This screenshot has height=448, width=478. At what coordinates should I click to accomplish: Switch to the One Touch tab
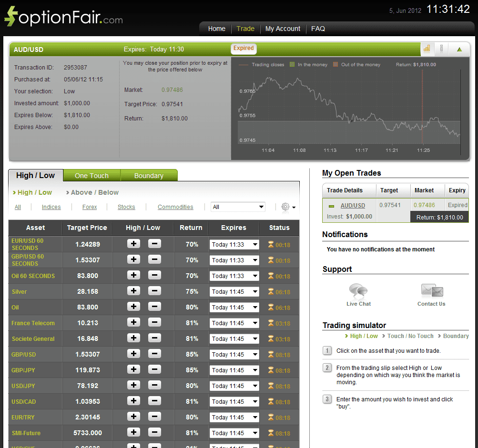pyautogui.click(x=92, y=175)
